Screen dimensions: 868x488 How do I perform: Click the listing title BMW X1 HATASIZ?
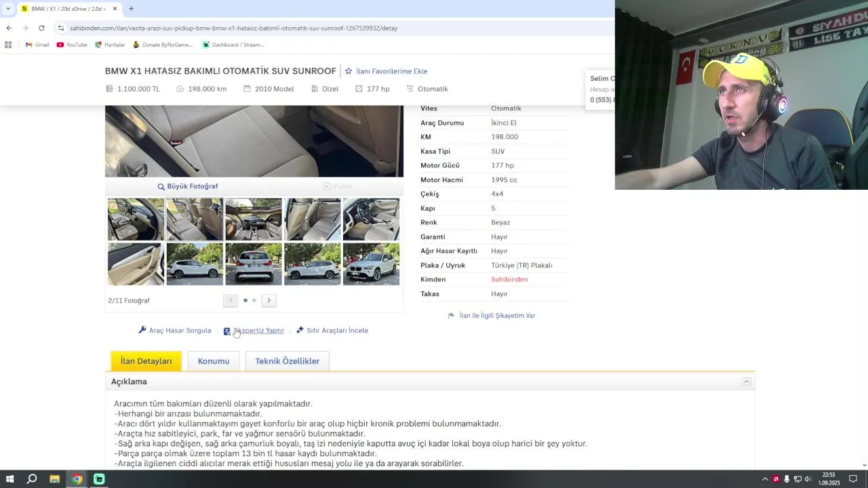click(220, 71)
